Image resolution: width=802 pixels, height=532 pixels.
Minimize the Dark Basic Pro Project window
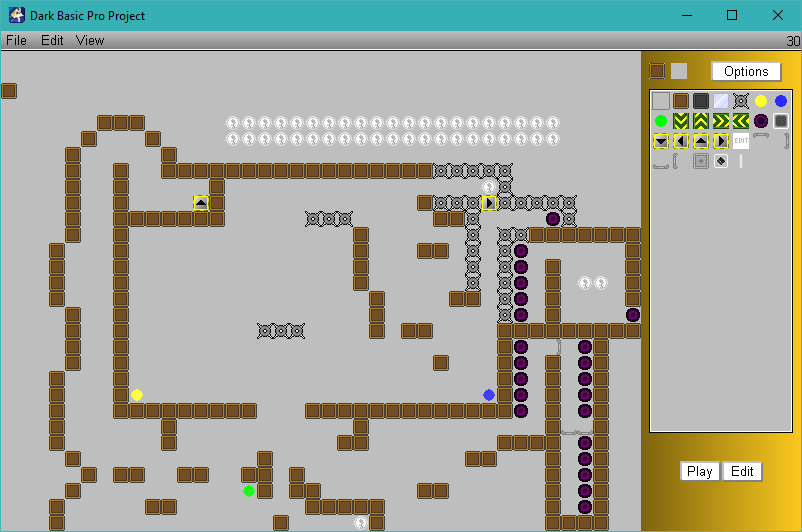(687, 15)
